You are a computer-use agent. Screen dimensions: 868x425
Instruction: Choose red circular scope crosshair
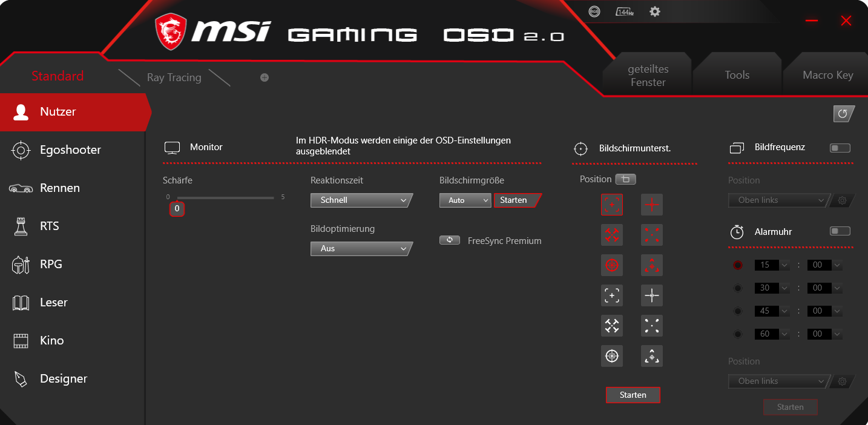coord(612,265)
